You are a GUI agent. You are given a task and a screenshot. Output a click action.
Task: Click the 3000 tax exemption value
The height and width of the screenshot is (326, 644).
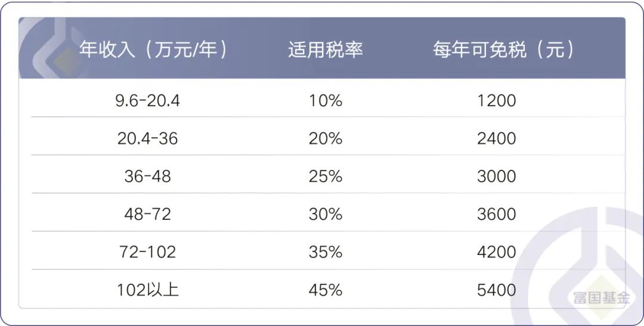tap(497, 176)
